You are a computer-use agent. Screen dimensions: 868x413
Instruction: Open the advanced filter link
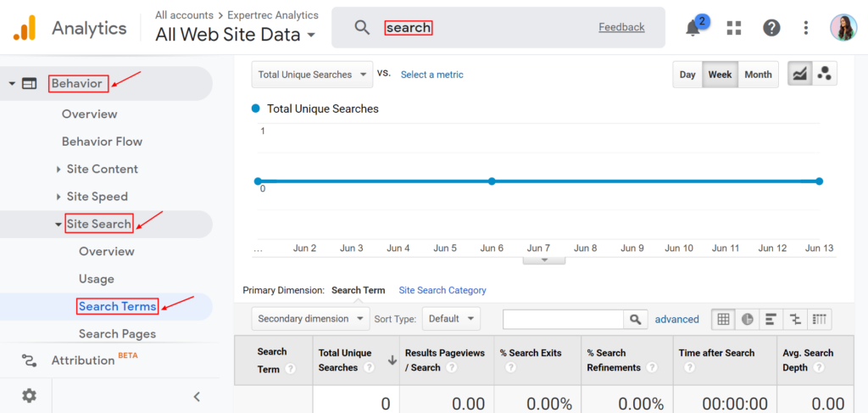tap(676, 319)
